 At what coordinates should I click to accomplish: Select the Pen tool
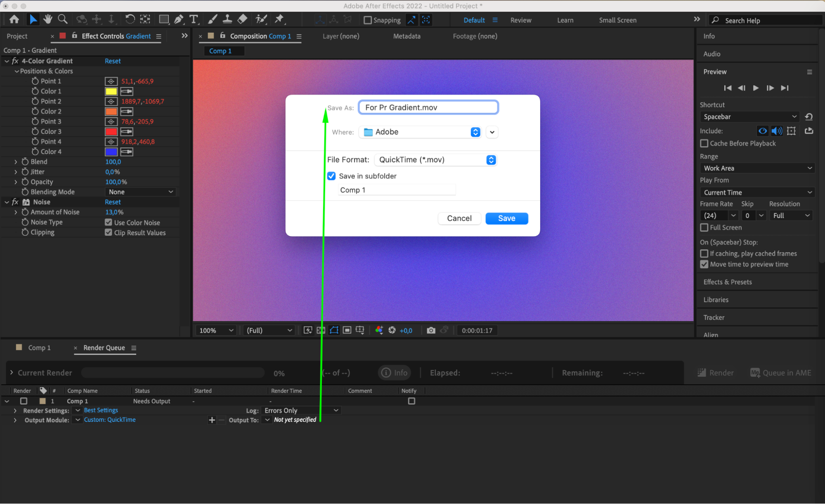(x=179, y=19)
